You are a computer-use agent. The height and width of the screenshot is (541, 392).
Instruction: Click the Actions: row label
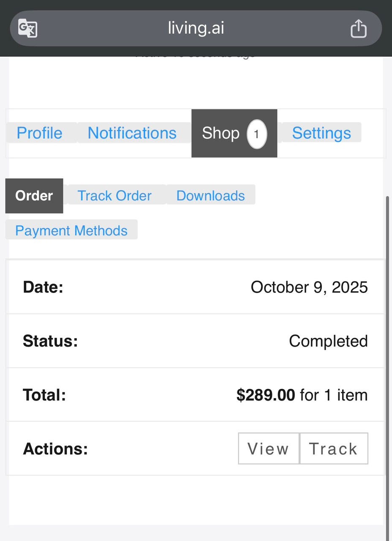coord(55,449)
